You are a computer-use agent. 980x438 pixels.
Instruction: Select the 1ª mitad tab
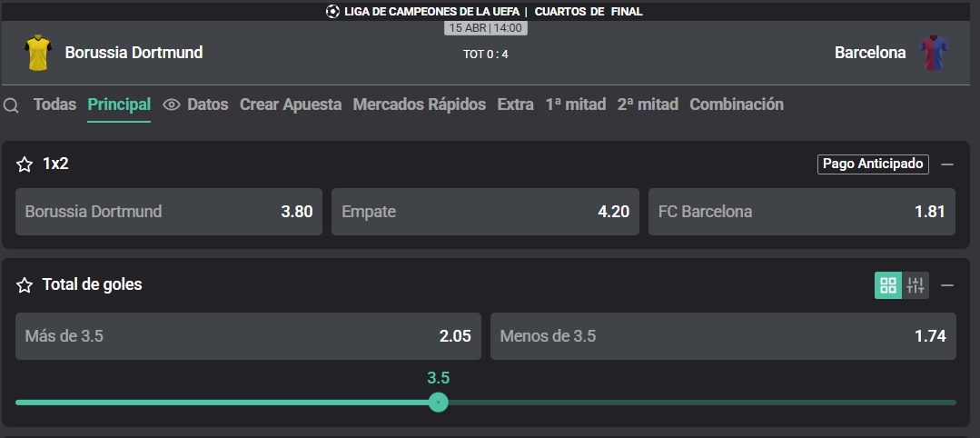coord(576,105)
